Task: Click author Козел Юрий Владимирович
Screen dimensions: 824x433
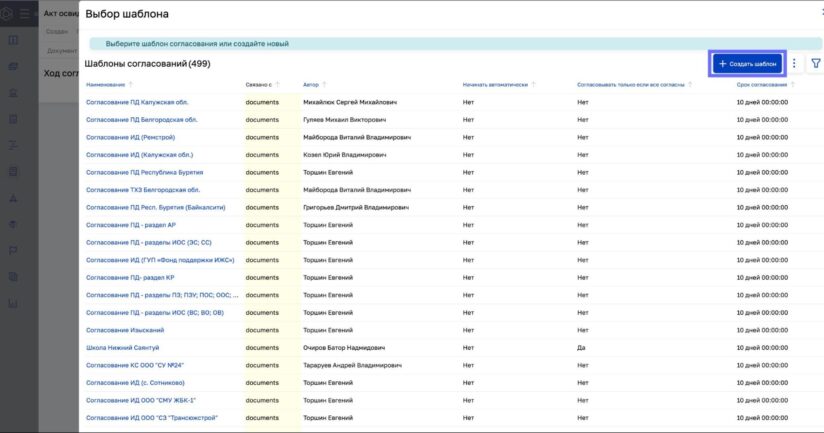Action: click(x=344, y=155)
